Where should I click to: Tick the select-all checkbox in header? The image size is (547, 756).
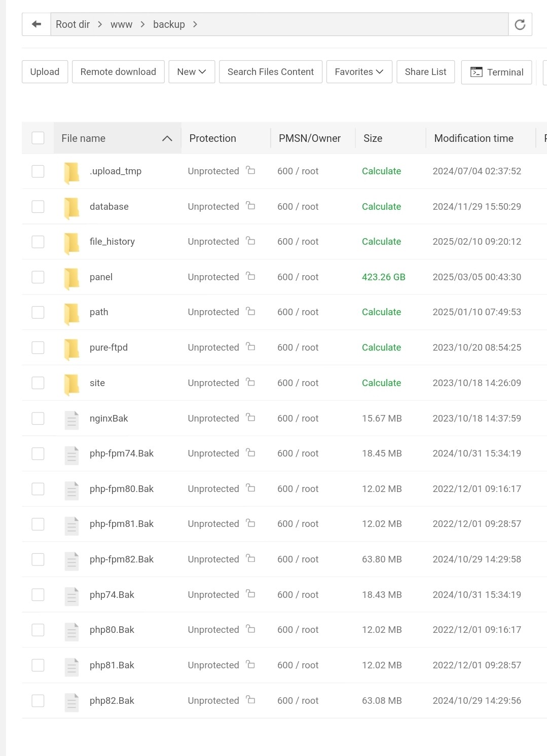point(38,138)
